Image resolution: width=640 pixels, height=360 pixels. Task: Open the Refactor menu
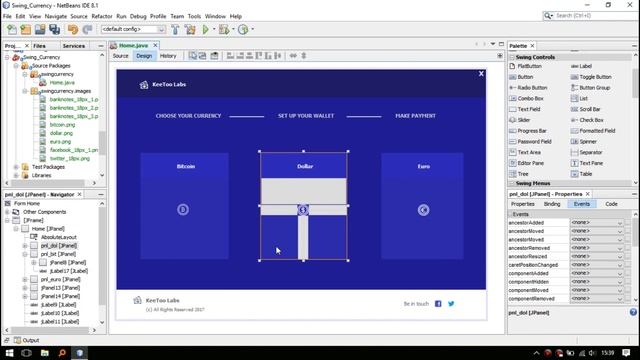pos(102,16)
